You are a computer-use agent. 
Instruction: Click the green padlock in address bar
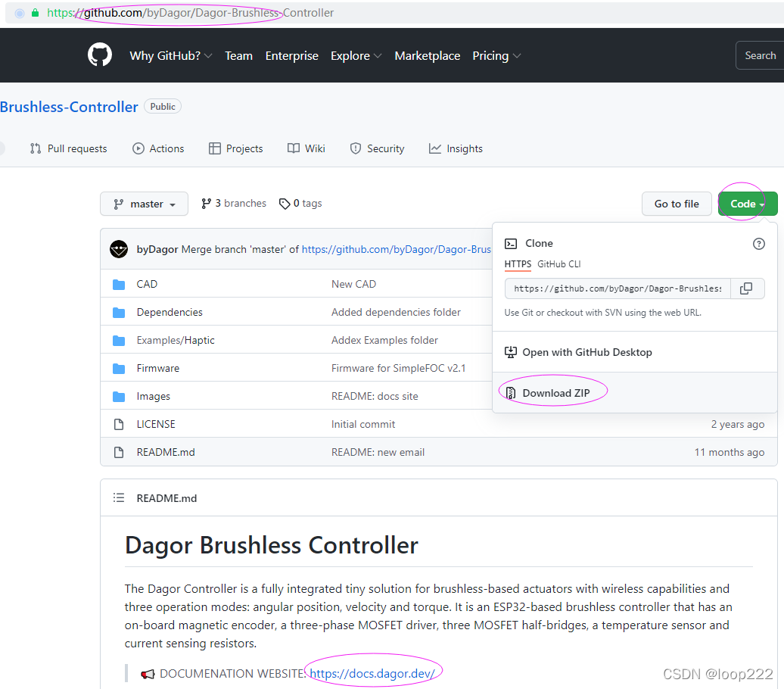[x=35, y=13]
